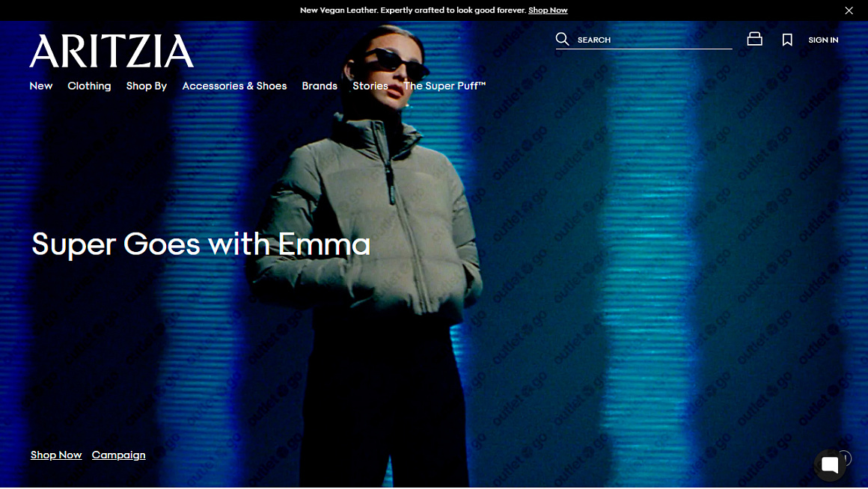Open the chat widget icon
The height and width of the screenshot is (489, 868).
pyautogui.click(x=830, y=465)
